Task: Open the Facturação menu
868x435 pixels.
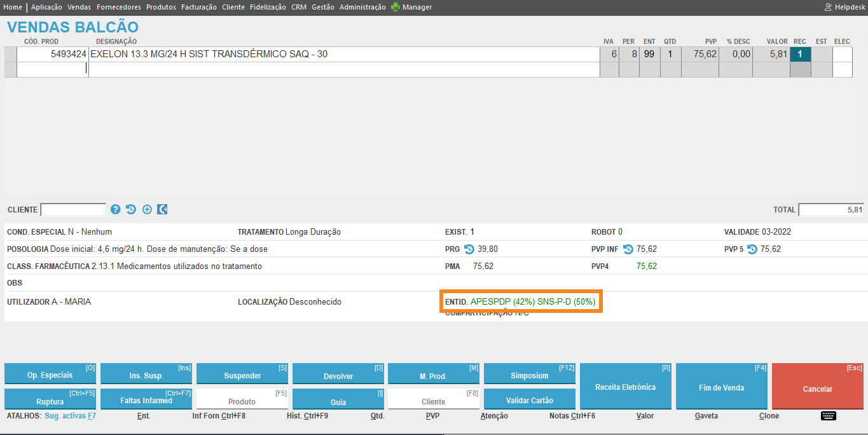Action: 198,7
